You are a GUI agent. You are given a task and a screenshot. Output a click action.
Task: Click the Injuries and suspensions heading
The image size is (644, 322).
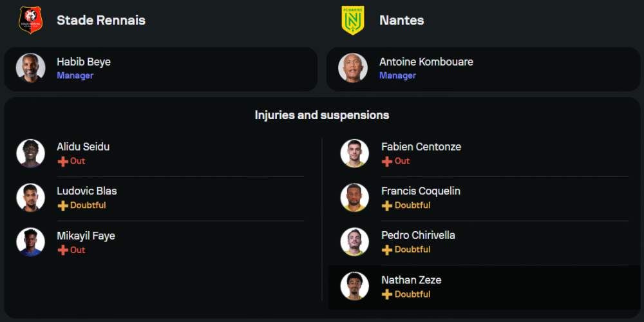point(322,115)
